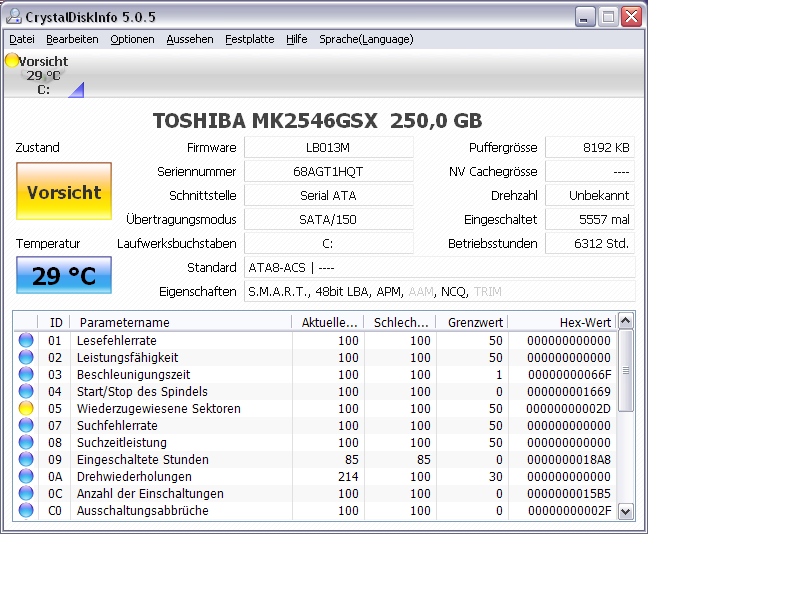Click hex value 0000000015B5

coord(568,493)
